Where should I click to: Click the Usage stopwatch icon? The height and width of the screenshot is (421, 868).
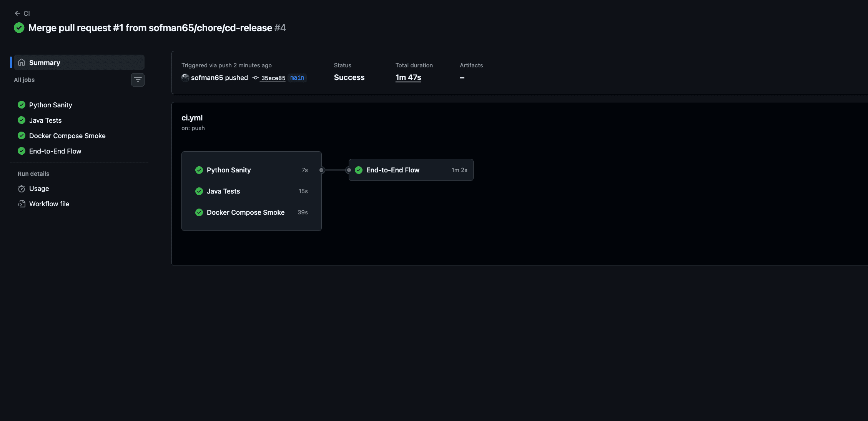(x=22, y=189)
